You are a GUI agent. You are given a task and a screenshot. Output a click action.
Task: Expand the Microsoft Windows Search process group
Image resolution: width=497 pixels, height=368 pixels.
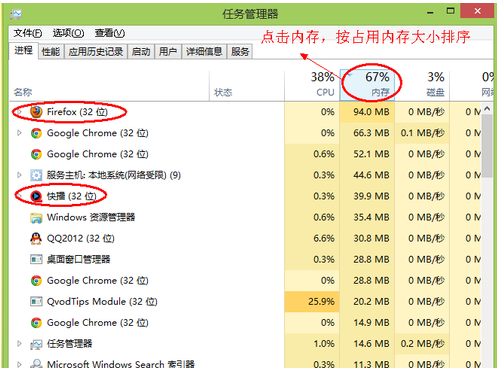(19, 364)
